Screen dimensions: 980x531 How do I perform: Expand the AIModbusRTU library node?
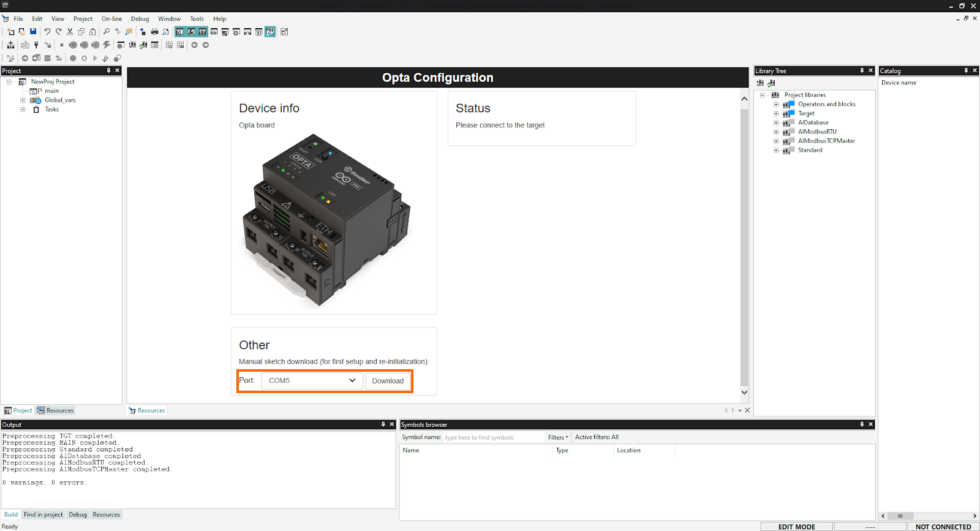click(x=776, y=132)
